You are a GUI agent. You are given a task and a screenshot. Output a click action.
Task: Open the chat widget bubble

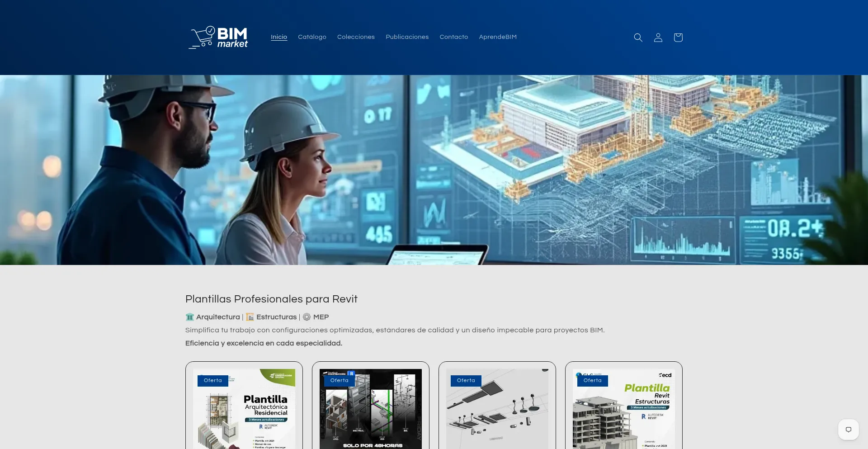tap(848, 430)
